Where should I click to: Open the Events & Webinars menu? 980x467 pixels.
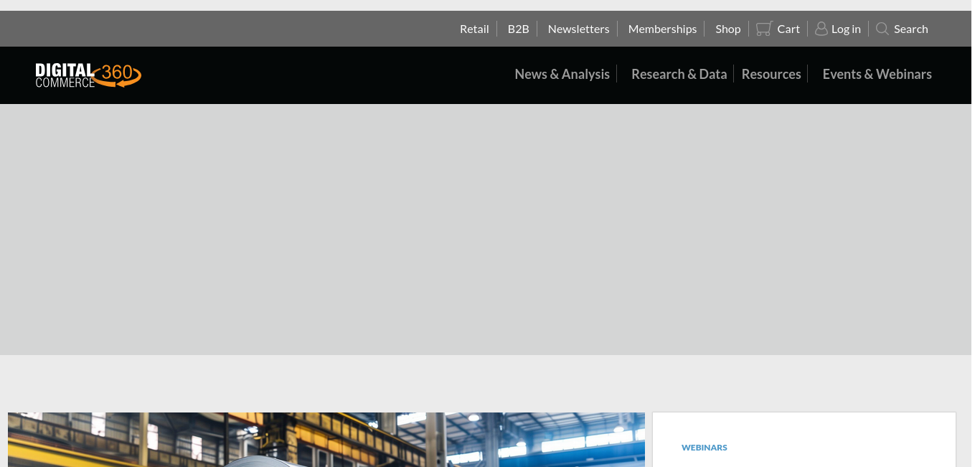point(877,74)
